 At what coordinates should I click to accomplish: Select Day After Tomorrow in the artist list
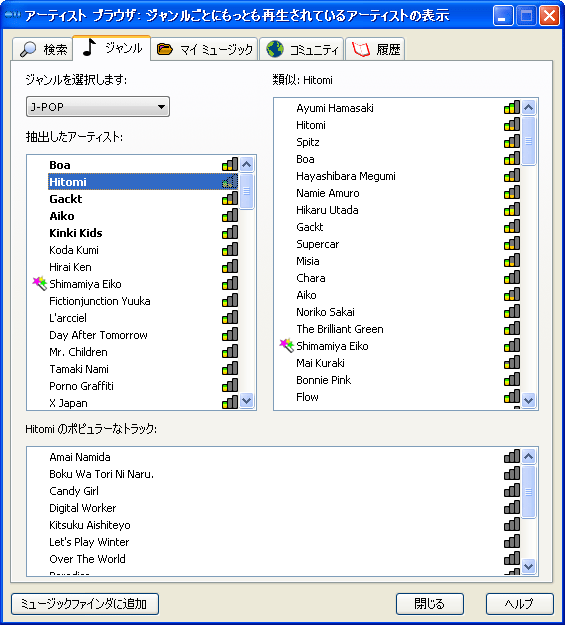tap(98, 335)
